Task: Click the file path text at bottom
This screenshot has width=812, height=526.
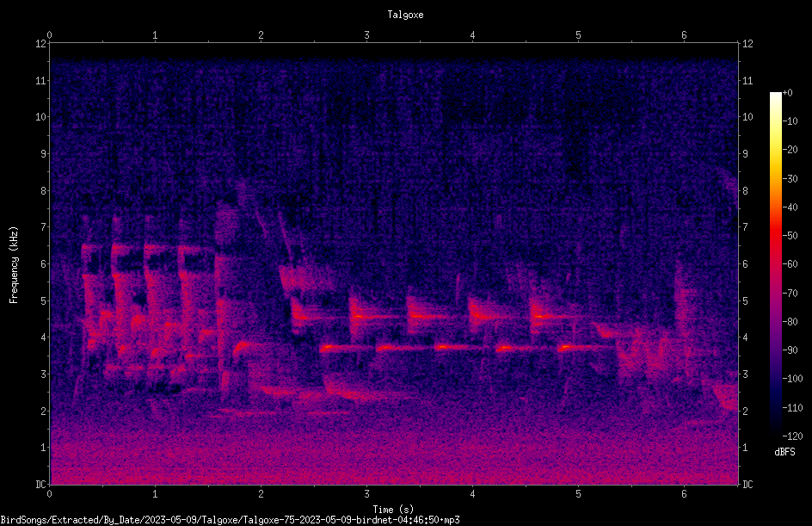Action: click(x=230, y=520)
